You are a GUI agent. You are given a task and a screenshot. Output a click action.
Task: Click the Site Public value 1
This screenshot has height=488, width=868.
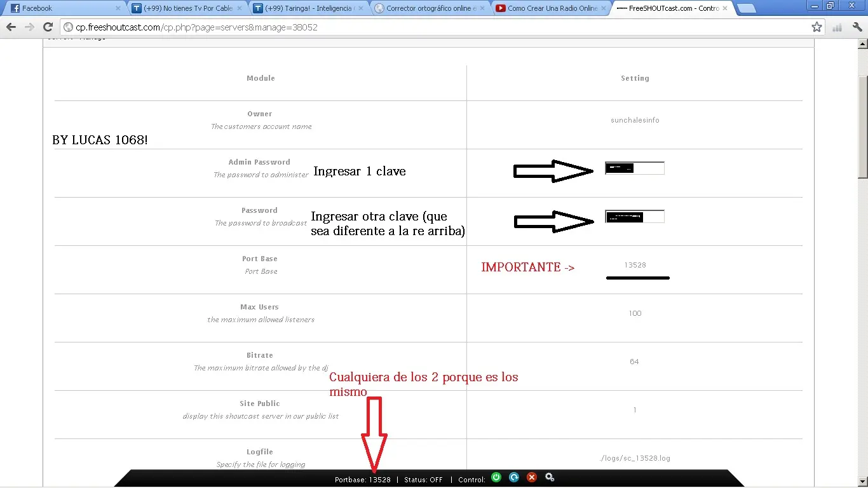click(635, 410)
